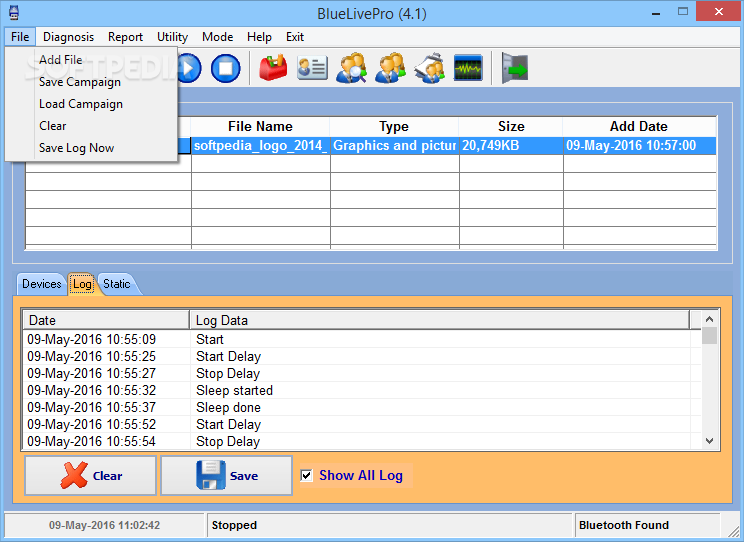Screen dimensions: 744x542
Task: Open the ID card icon in toolbar
Action: 312,68
